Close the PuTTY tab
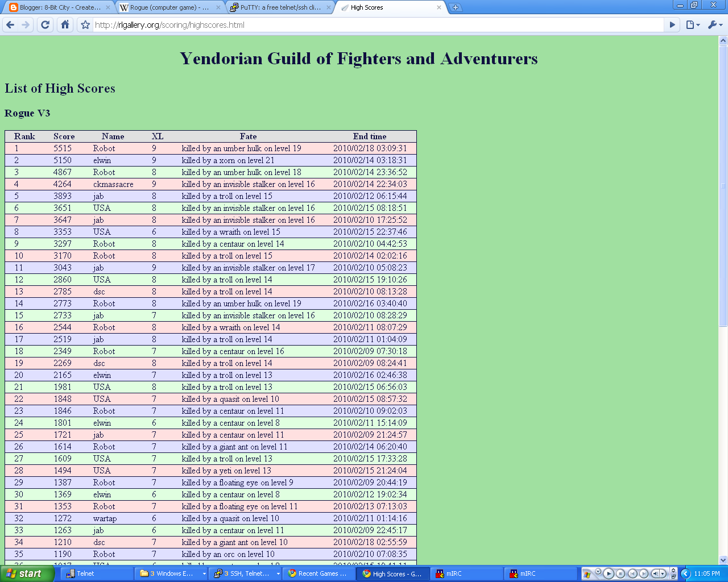728x582 pixels. 329,7
